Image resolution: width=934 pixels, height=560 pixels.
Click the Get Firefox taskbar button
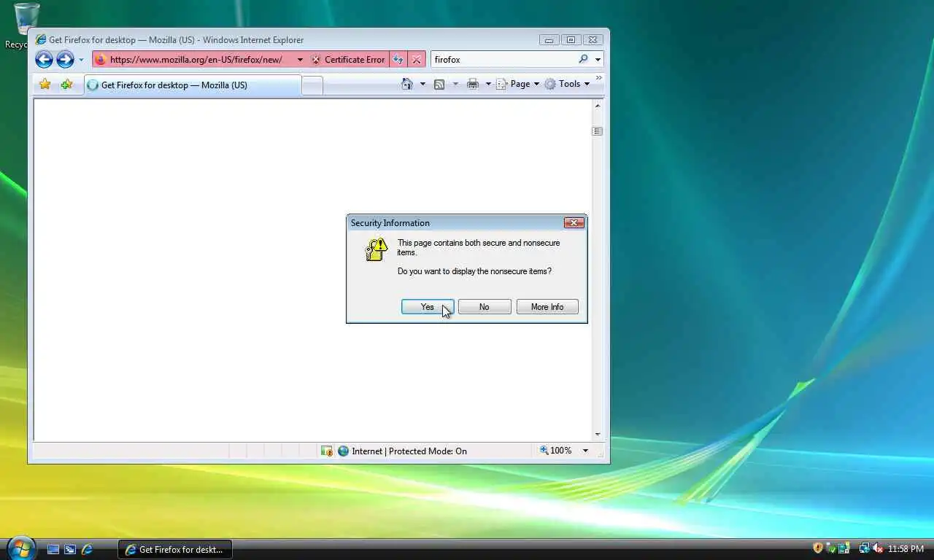click(175, 550)
